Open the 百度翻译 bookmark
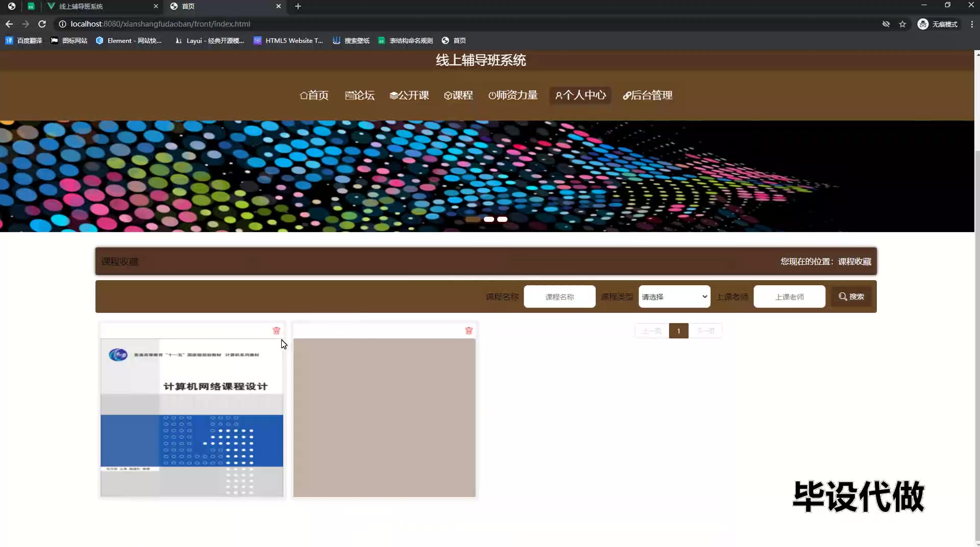 coord(24,41)
